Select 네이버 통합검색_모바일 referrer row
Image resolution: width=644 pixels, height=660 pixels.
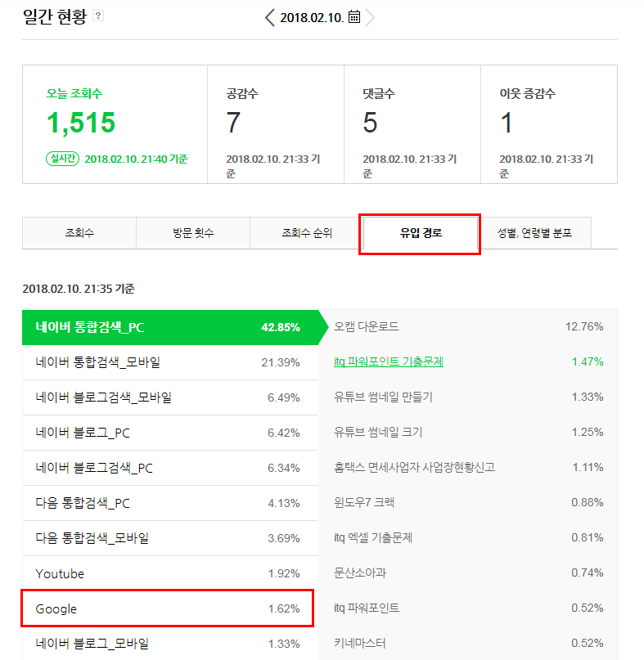(x=169, y=362)
